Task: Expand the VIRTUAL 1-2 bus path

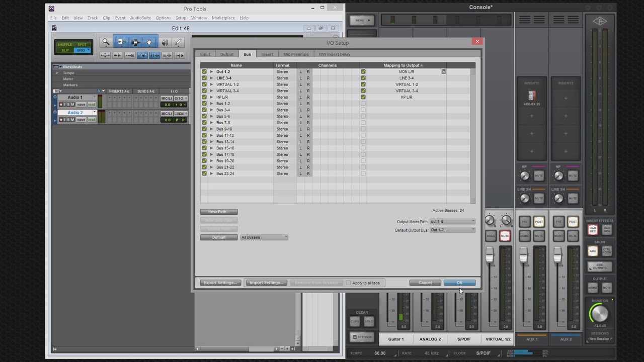Action: [x=211, y=84]
